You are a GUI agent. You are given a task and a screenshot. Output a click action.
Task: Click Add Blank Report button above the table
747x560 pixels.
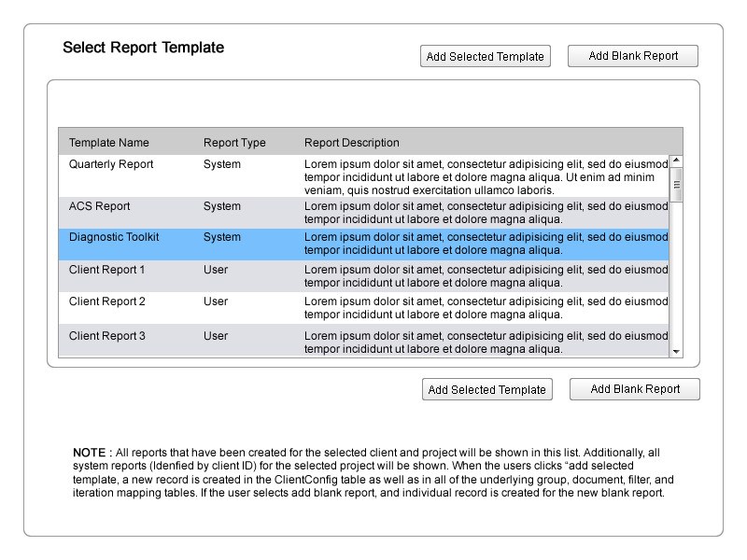633,56
